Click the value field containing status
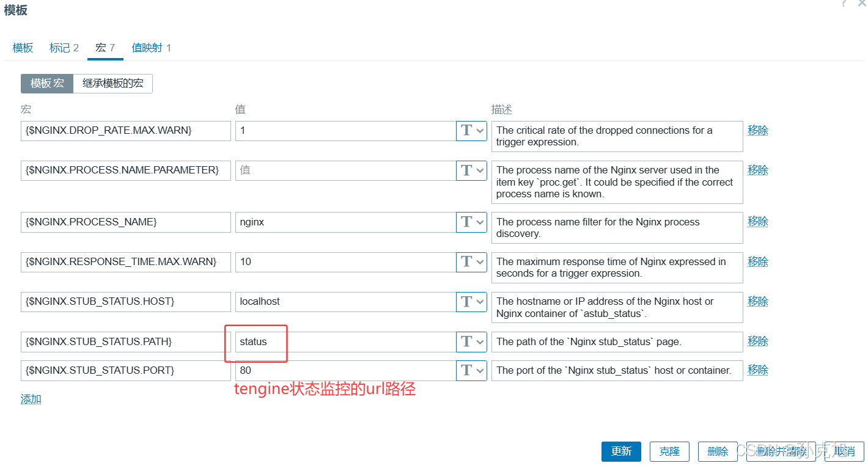Viewport: 868px width, 466px height. tap(345, 341)
